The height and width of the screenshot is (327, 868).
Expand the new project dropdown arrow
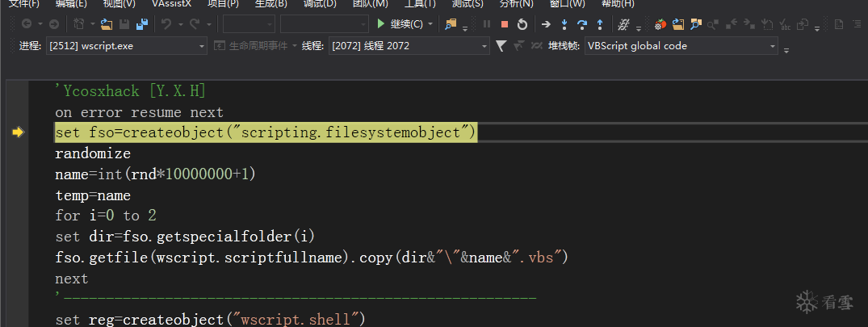pos(92,24)
